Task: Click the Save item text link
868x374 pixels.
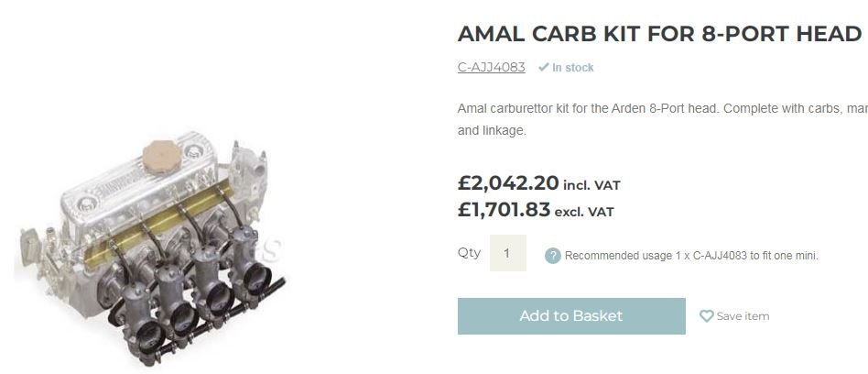Action: tap(743, 316)
